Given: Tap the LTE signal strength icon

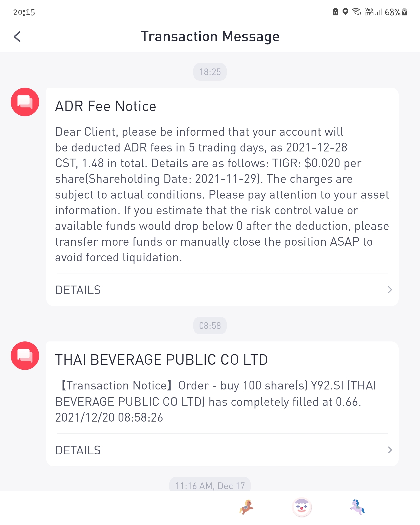Looking at the screenshot, I should (x=373, y=12).
